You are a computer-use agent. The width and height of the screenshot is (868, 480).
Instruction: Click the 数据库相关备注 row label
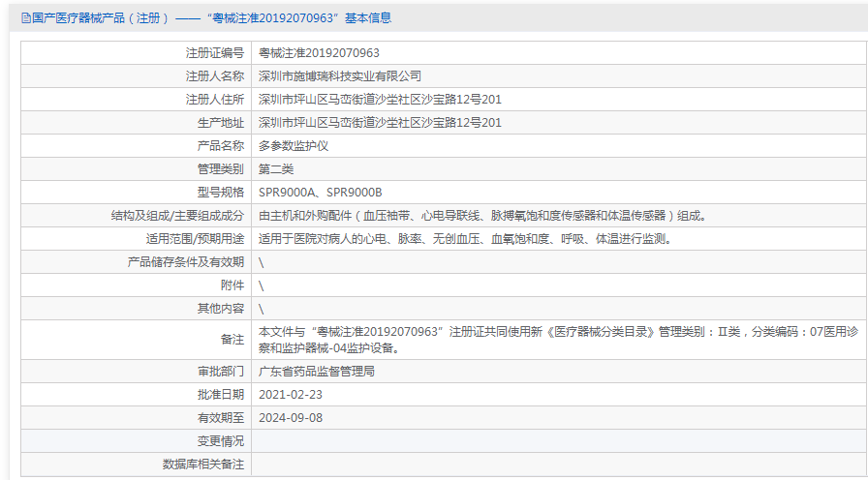(x=203, y=465)
